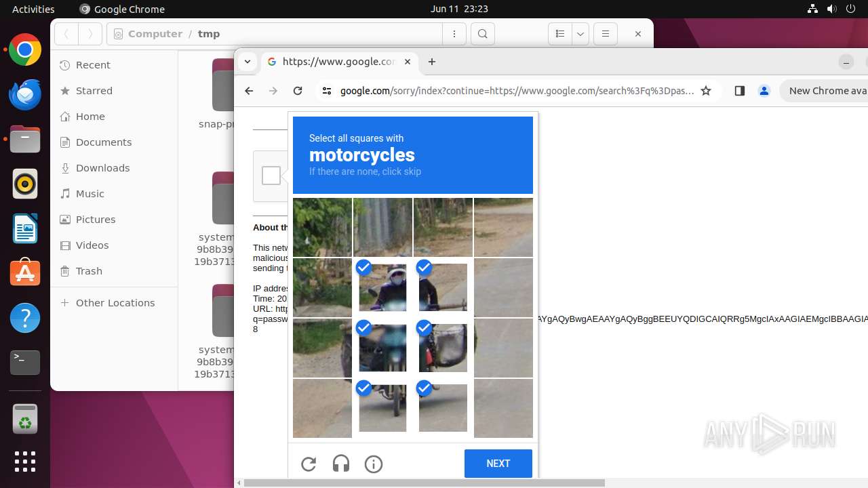This screenshot has height=488, width=868.
Task: Get an audio challenge via headphones icon
Action: click(341, 464)
